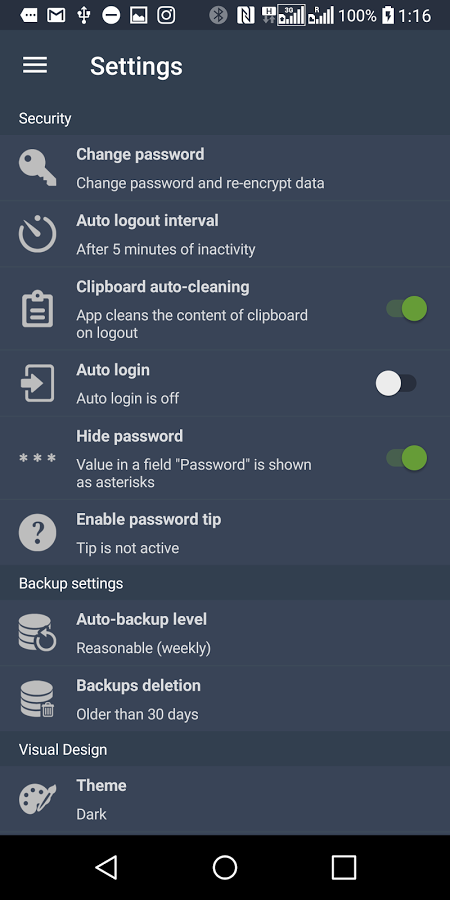Image resolution: width=450 pixels, height=900 pixels.
Task: Tap the palette icon for Theme
Action: coord(37,799)
